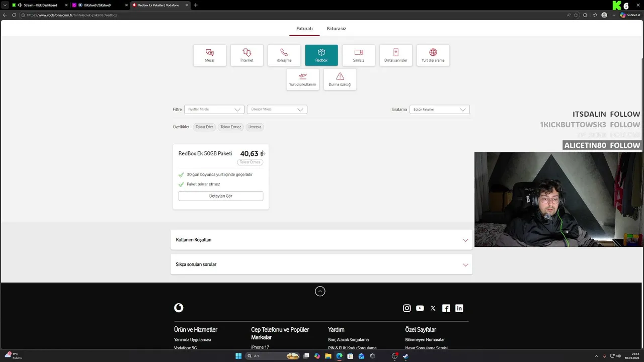Screen dimensions: 644x362
Task: Open the iPhone 17 footer link
Action: click(260, 347)
